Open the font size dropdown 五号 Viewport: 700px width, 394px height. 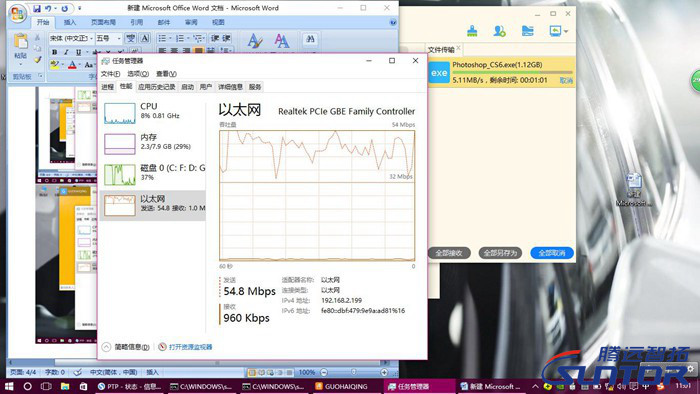coord(108,38)
